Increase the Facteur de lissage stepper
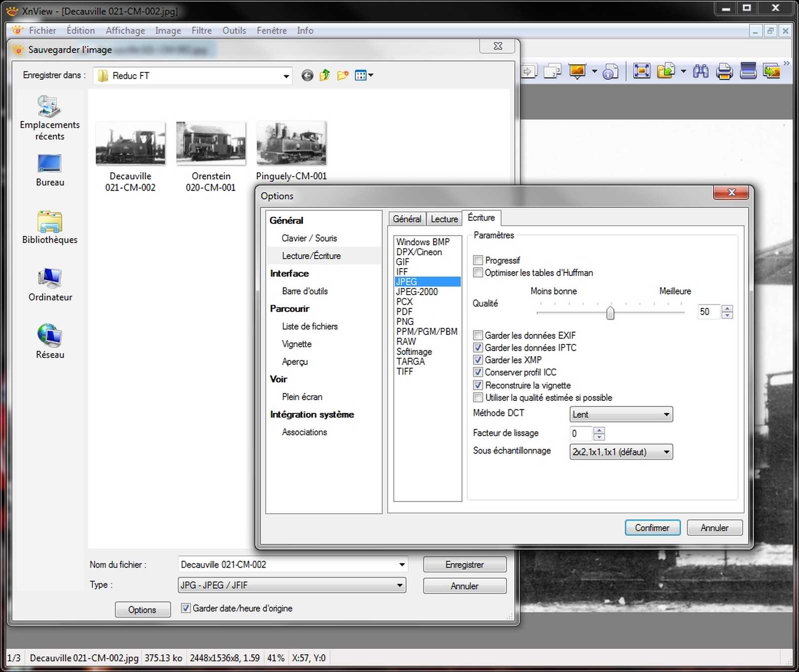Viewport: 799px width, 672px height. pyautogui.click(x=599, y=430)
